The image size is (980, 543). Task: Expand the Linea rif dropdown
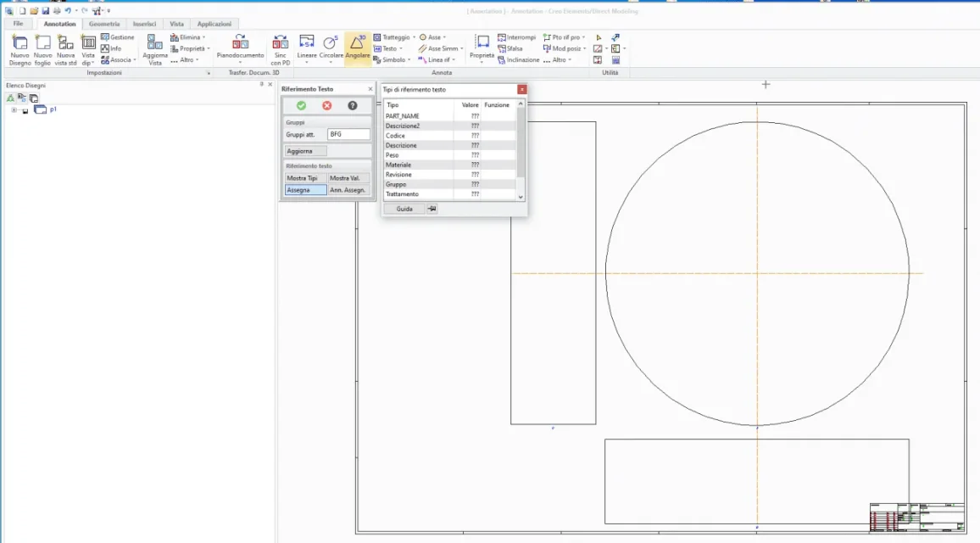coord(437,60)
